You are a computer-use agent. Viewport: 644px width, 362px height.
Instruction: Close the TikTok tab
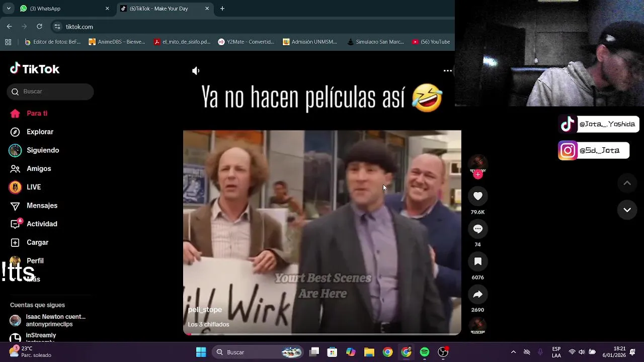(x=207, y=9)
